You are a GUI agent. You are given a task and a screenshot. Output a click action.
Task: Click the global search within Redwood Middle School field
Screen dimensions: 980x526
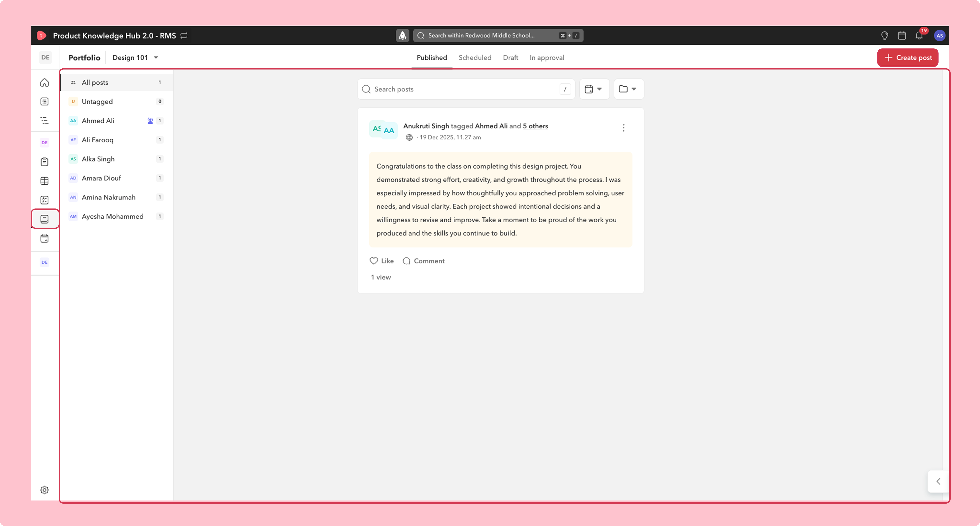tap(498, 35)
